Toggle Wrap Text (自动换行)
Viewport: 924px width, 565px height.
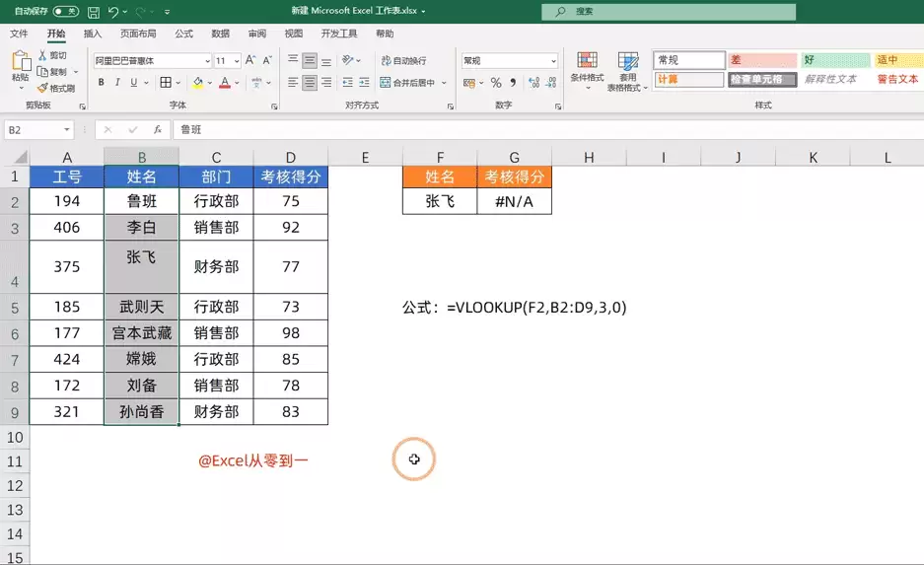pos(403,60)
